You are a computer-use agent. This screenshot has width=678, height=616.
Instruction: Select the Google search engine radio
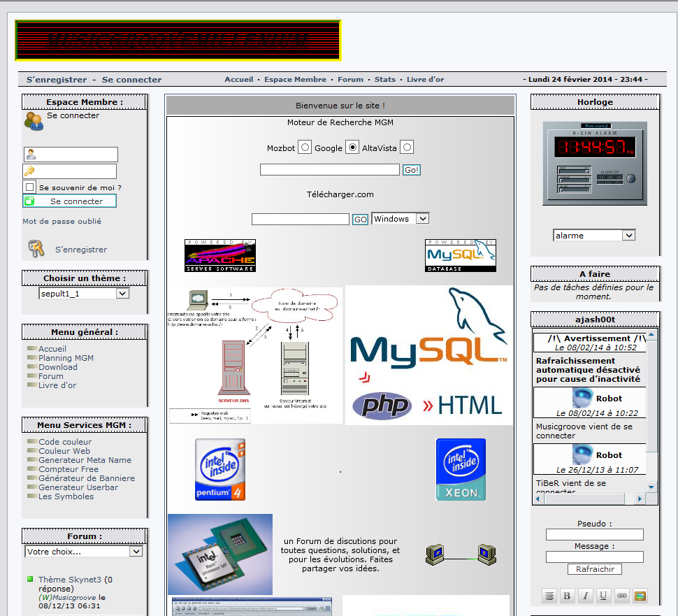pyautogui.click(x=352, y=148)
